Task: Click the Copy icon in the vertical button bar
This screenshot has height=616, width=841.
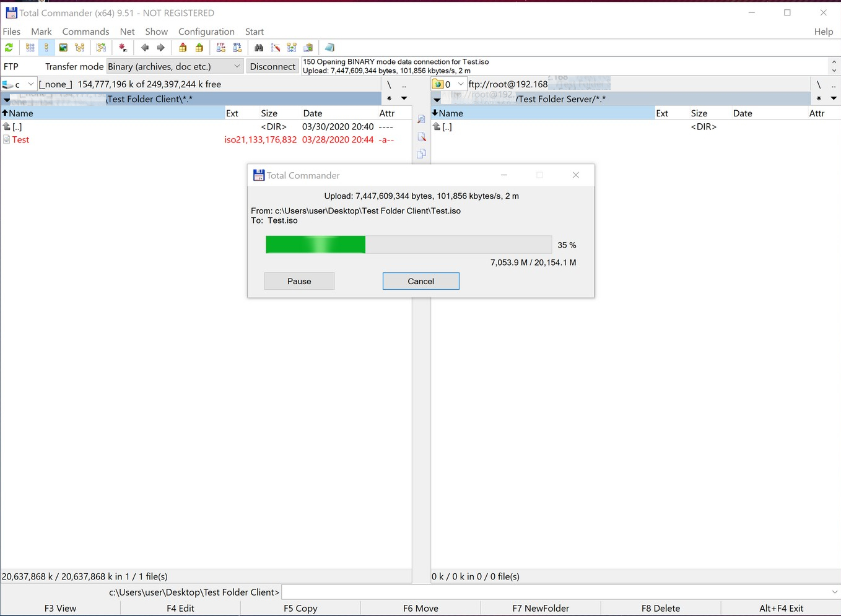Action: (421, 154)
